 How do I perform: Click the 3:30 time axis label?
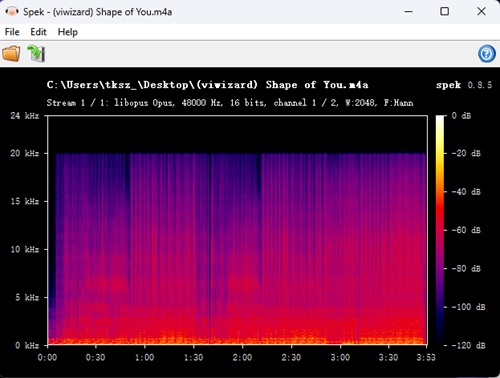(x=389, y=358)
